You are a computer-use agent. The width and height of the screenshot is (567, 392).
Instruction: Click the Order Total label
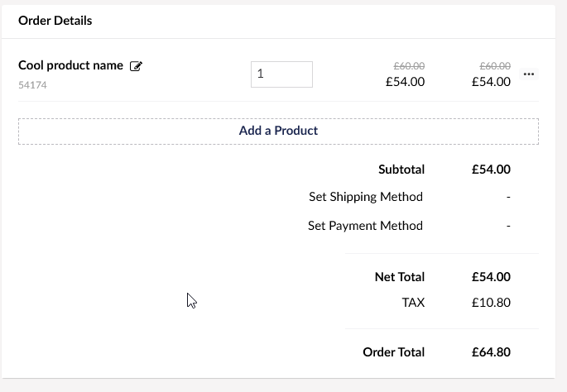[393, 352]
